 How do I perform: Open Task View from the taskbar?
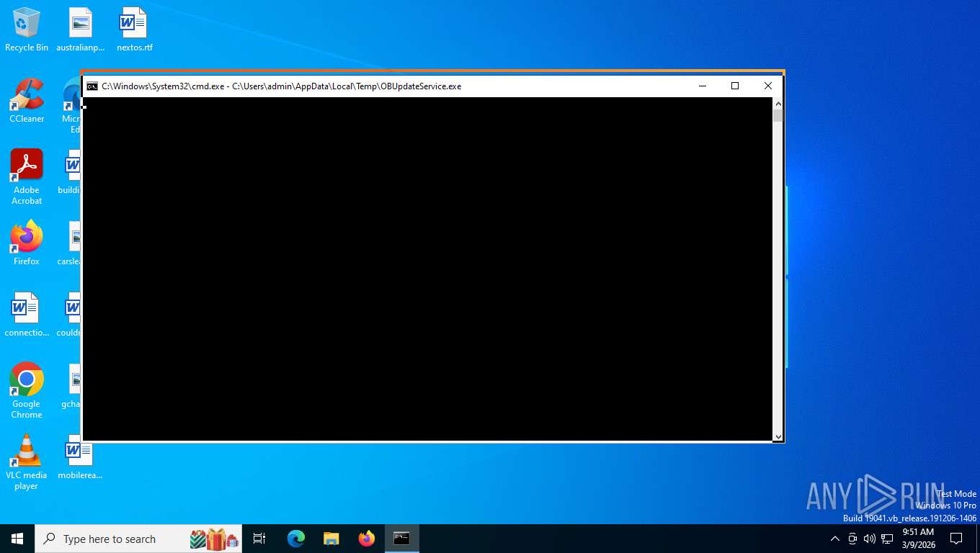click(x=259, y=539)
